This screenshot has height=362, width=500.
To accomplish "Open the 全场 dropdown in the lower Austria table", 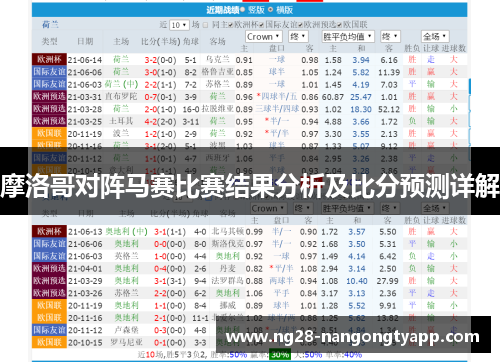I will 435,209.
